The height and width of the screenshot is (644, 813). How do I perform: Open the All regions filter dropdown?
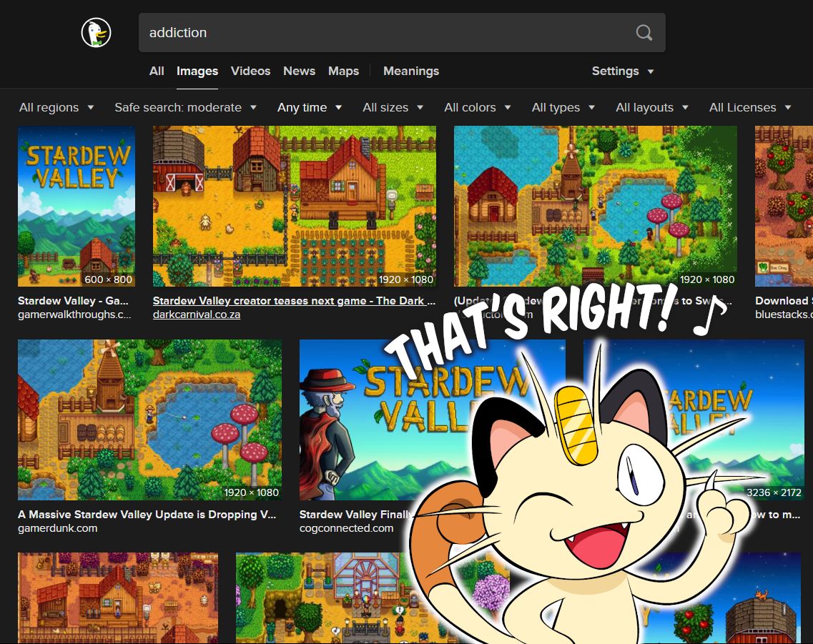(56, 107)
